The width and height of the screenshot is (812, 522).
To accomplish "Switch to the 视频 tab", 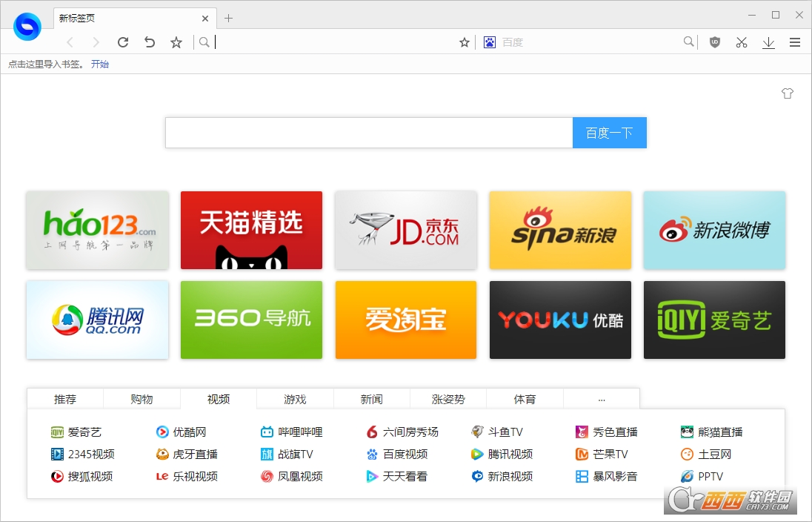I will point(219,399).
